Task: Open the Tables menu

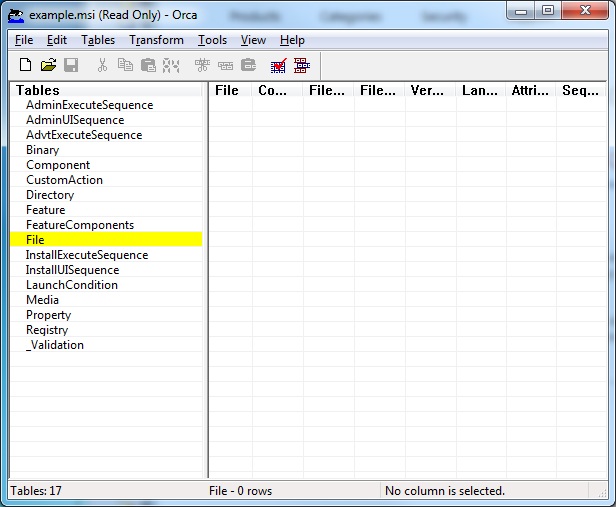Action: pos(98,40)
